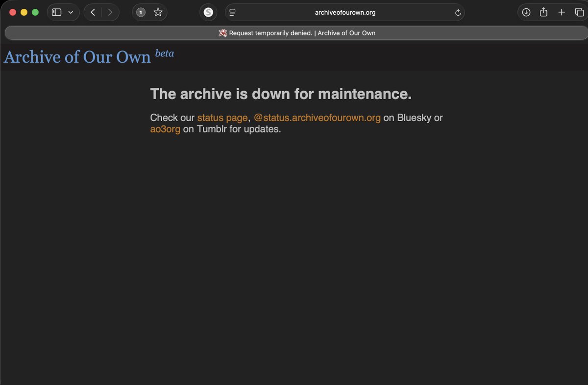Open the Share menu

(x=543, y=12)
